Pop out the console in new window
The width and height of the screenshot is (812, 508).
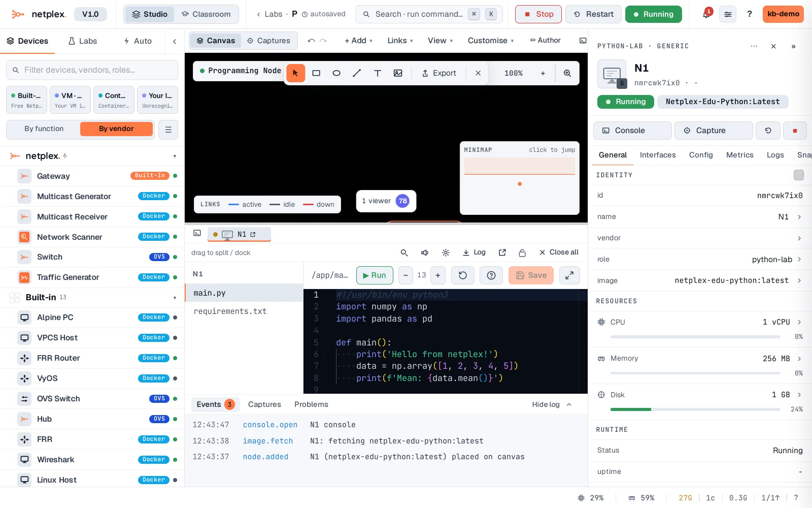click(502, 252)
